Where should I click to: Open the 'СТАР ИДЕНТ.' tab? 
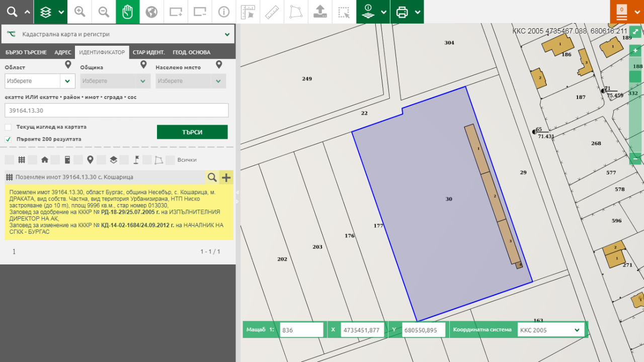tap(148, 52)
